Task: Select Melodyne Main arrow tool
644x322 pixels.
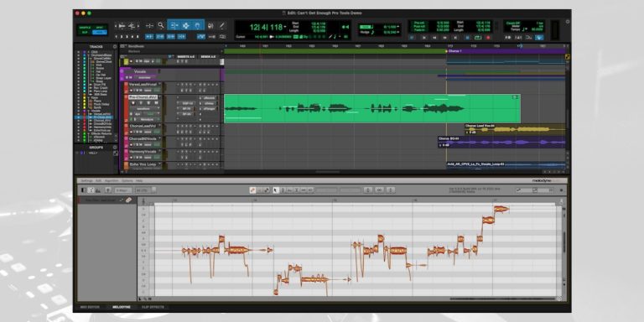Action: [276, 190]
